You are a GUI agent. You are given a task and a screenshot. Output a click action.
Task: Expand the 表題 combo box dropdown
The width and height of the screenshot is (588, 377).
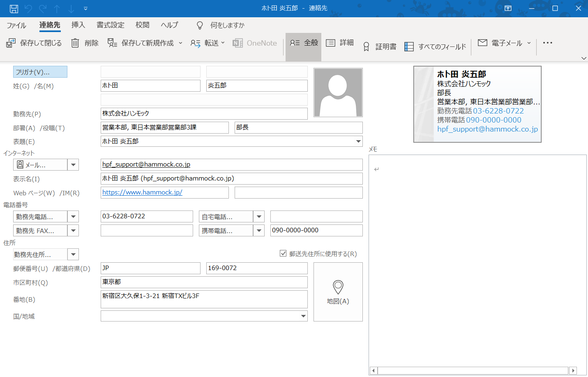click(358, 141)
